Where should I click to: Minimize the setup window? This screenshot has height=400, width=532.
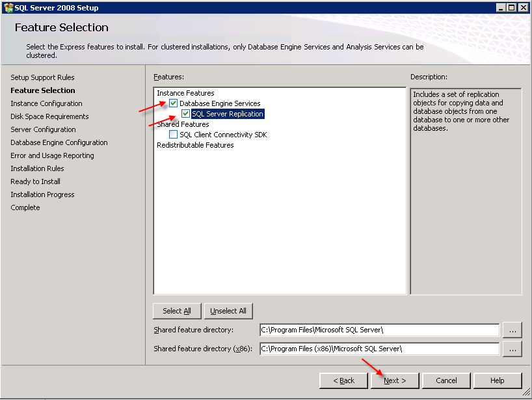click(x=501, y=7)
